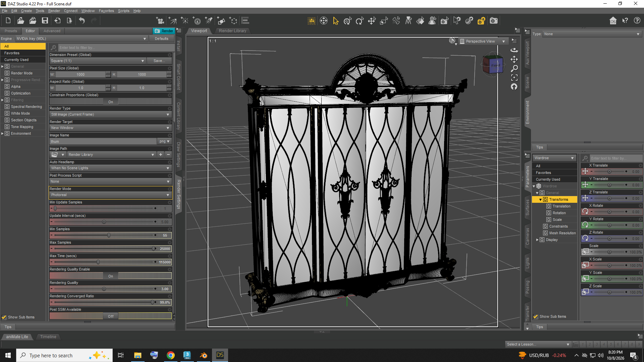Switch to the Render Library tab
The width and height of the screenshot is (644, 362).
[232, 31]
